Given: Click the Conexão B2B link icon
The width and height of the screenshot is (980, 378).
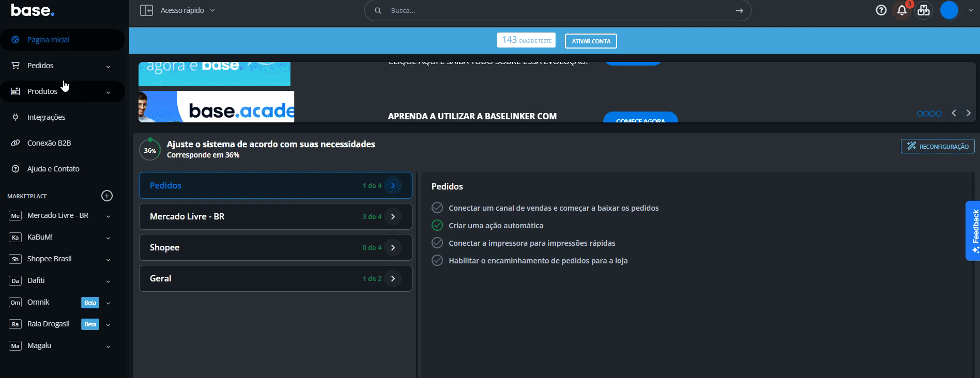Looking at the screenshot, I should [x=16, y=143].
